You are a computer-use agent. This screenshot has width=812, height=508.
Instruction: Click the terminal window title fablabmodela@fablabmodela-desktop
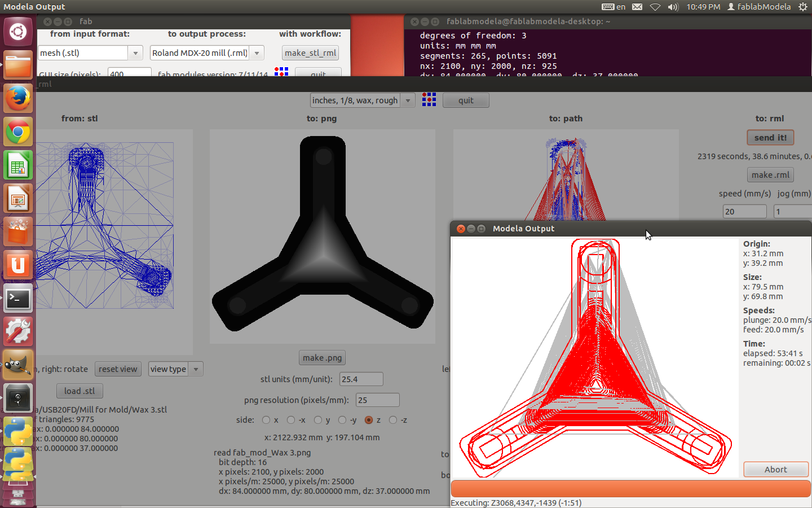[x=528, y=21]
